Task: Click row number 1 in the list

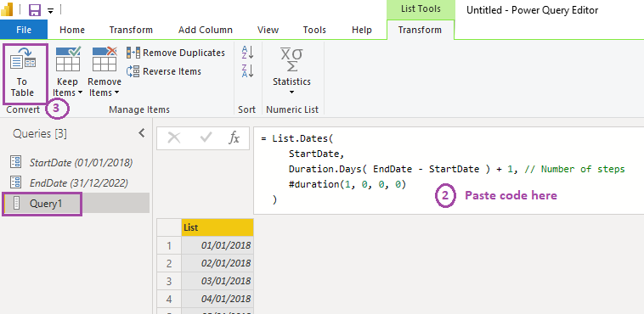Action: tap(169, 246)
